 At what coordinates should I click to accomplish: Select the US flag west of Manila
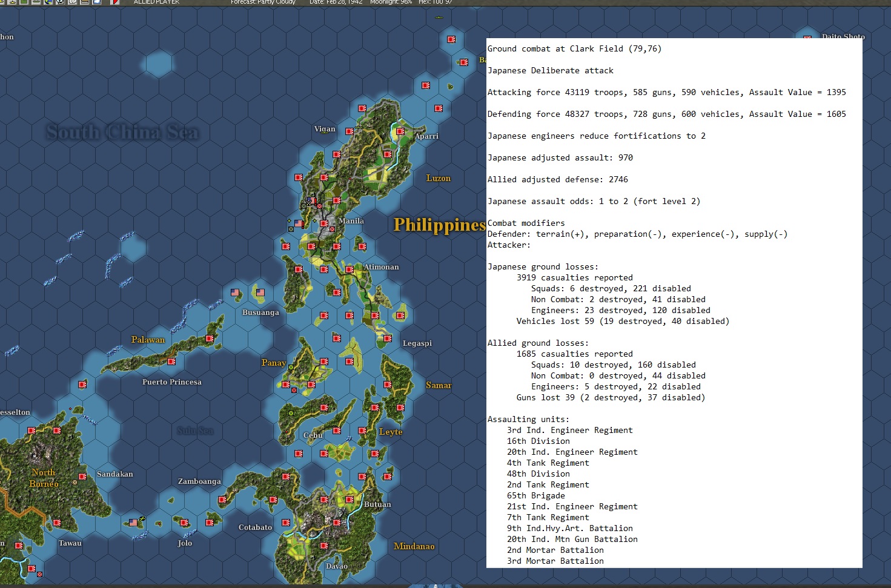click(299, 224)
